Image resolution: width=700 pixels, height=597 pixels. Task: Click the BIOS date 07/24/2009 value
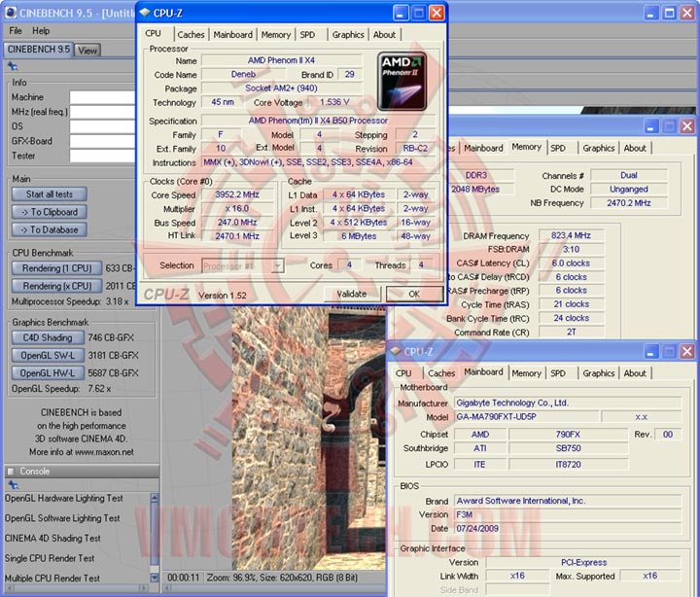(568, 528)
